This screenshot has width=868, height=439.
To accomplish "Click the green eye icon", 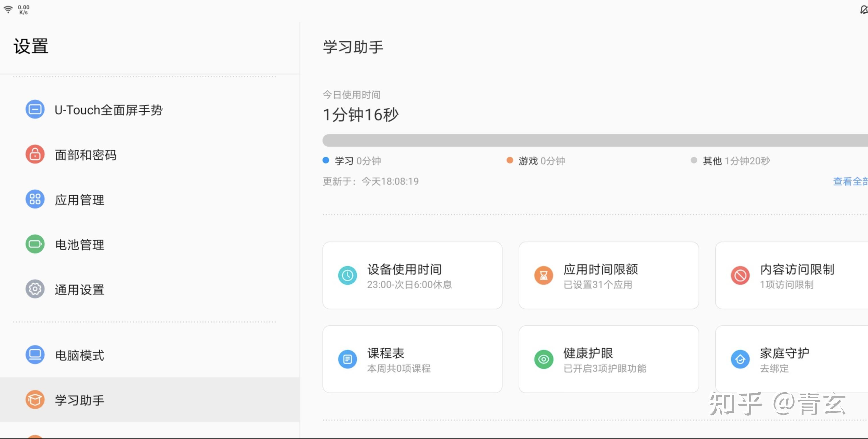I will 544,359.
